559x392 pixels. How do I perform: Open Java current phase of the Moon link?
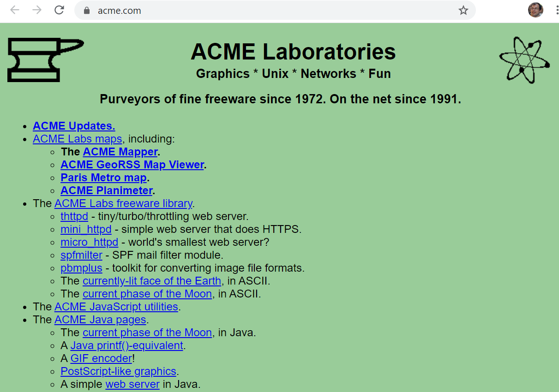pos(147,333)
